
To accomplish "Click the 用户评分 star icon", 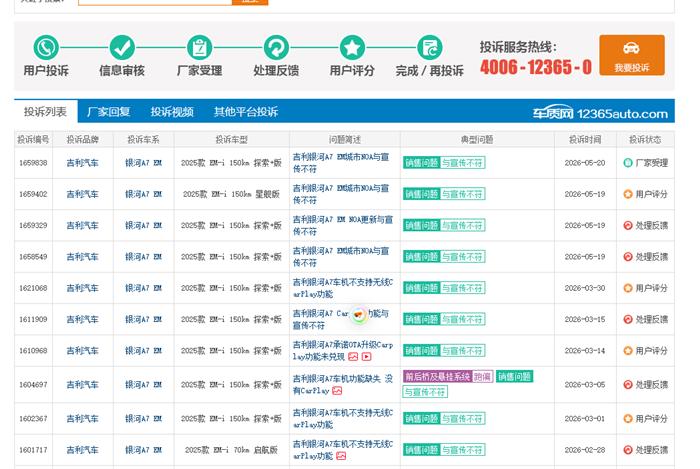I will coord(352,48).
